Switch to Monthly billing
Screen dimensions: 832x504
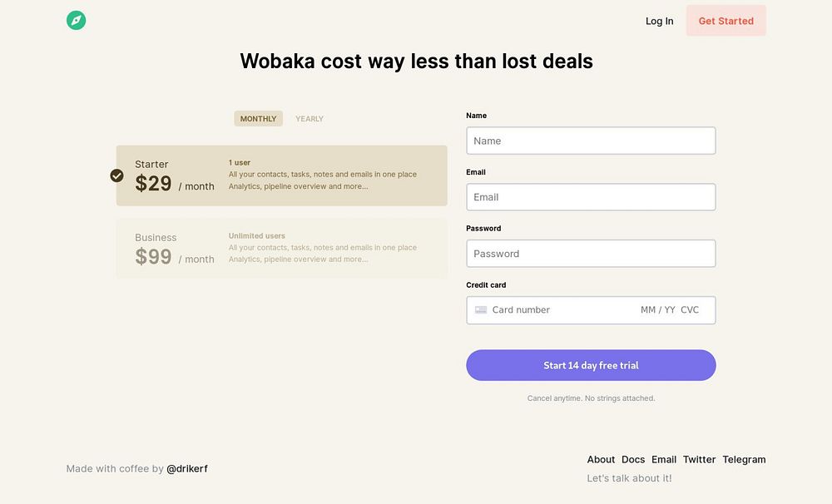pos(258,119)
